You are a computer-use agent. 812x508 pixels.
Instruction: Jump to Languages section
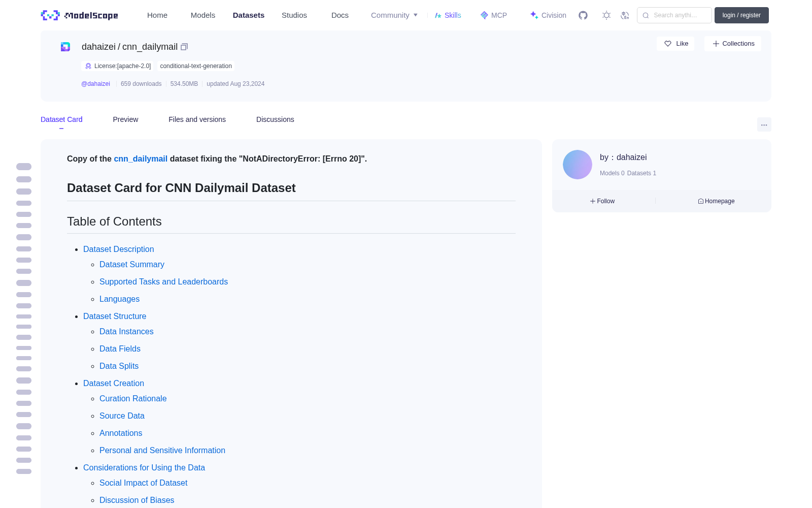point(119,299)
